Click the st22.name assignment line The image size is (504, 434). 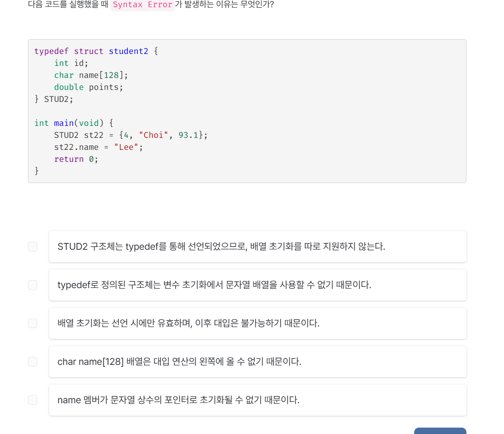tap(98, 147)
